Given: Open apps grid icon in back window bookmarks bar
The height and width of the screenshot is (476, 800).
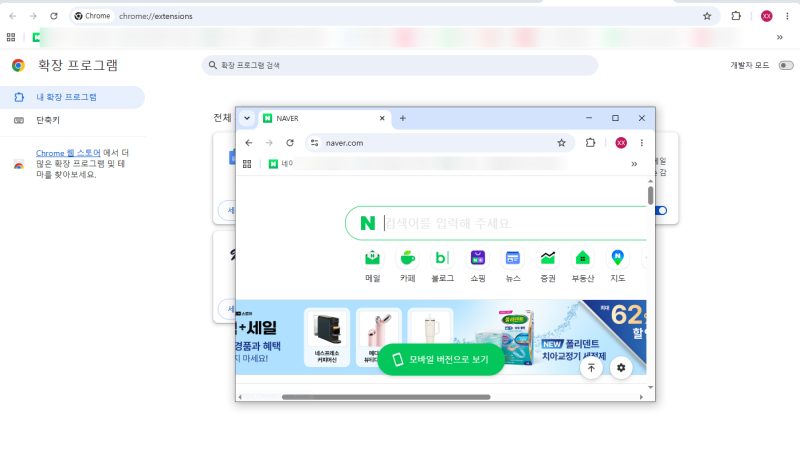Looking at the screenshot, I should tap(11, 37).
